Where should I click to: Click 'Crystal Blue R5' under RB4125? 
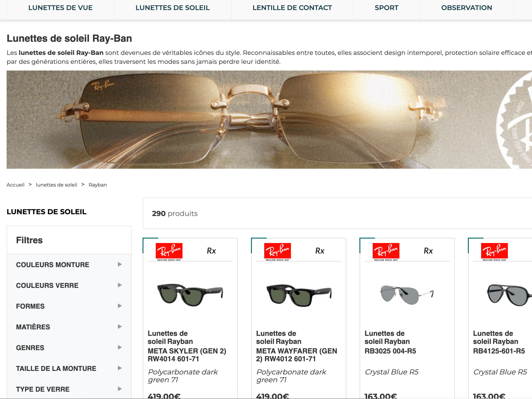500,372
